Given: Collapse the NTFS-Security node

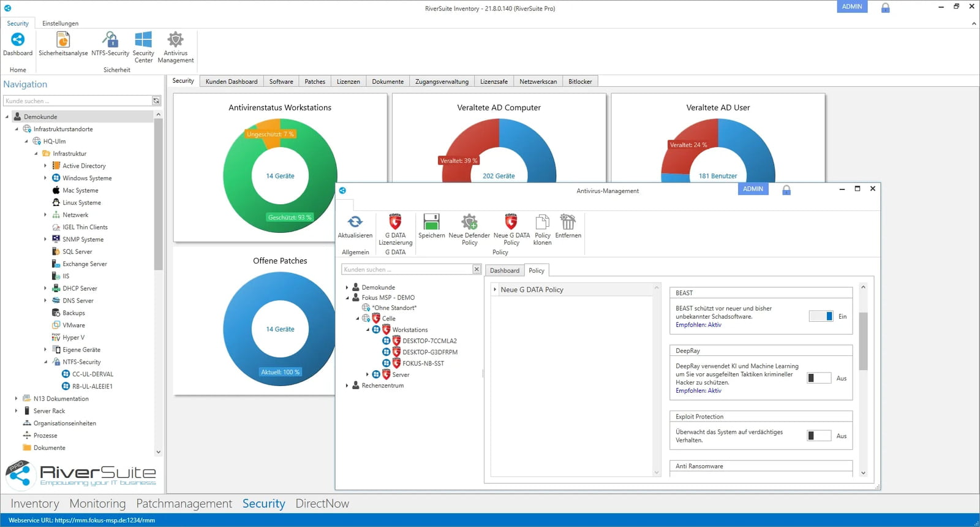Looking at the screenshot, I should click(x=45, y=362).
